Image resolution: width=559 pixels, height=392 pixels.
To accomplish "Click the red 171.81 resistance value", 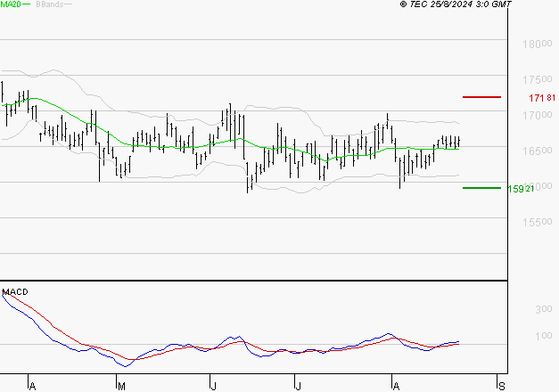I will click(x=542, y=98).
